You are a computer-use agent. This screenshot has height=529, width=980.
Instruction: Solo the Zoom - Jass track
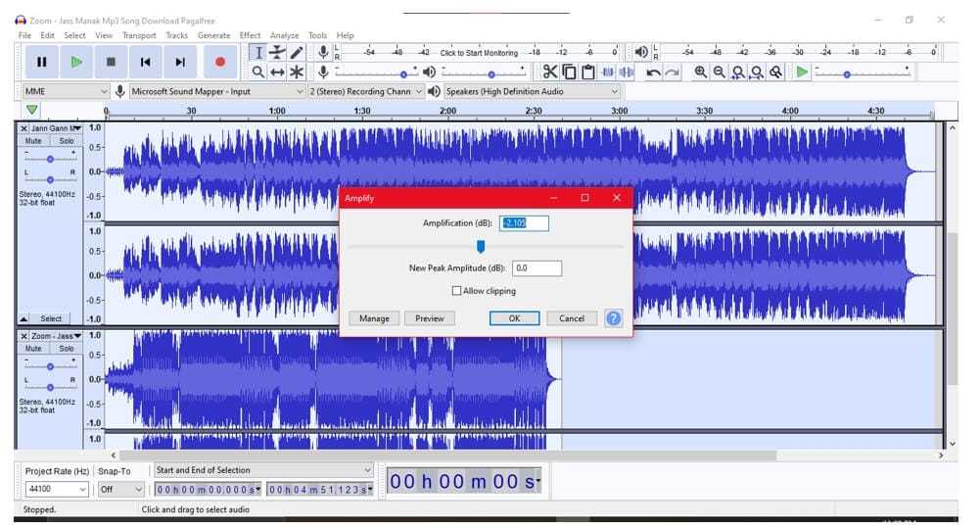pyautogui.click(x=66, y=349)
